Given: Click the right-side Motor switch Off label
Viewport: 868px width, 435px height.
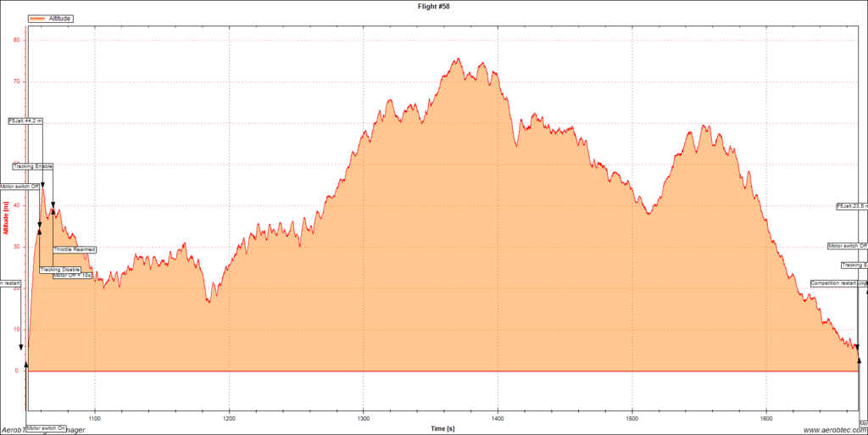Looking at the screenshot, I should click(x=848, y=246).
